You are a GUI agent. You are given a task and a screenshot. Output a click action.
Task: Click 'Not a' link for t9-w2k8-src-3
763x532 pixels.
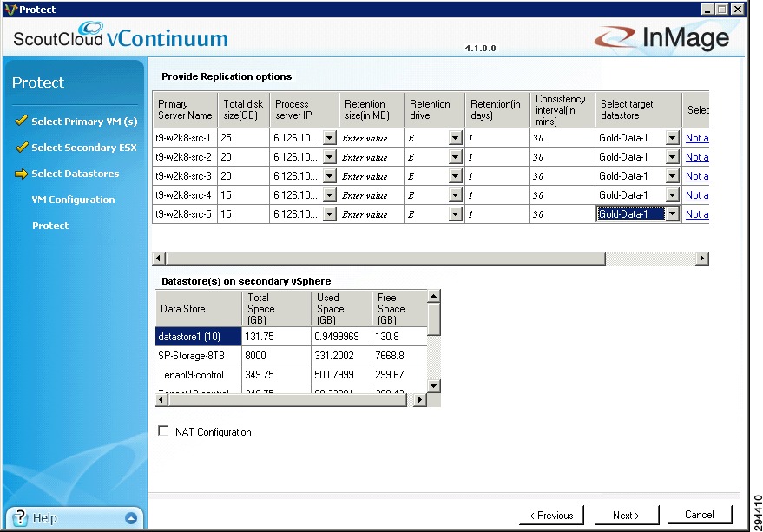[x=697, y=176]
